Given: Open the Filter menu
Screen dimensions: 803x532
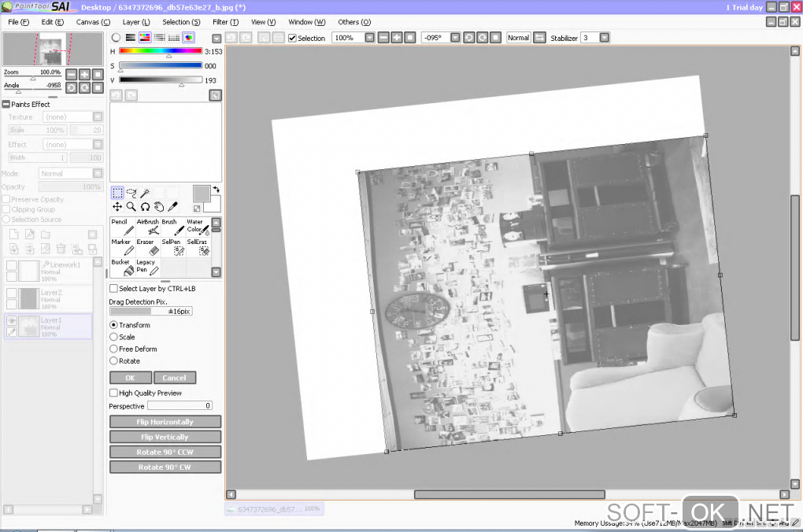Looking at the screenshot, I should [x=225, y=22].
